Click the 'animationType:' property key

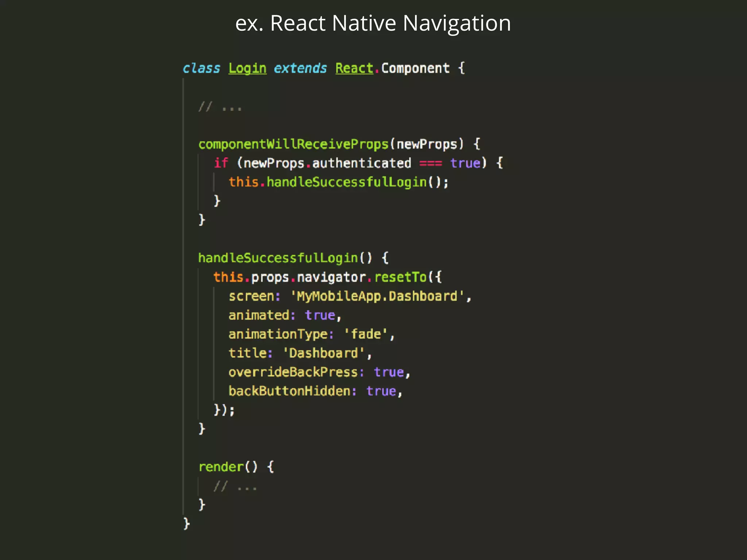pos(281,334)
